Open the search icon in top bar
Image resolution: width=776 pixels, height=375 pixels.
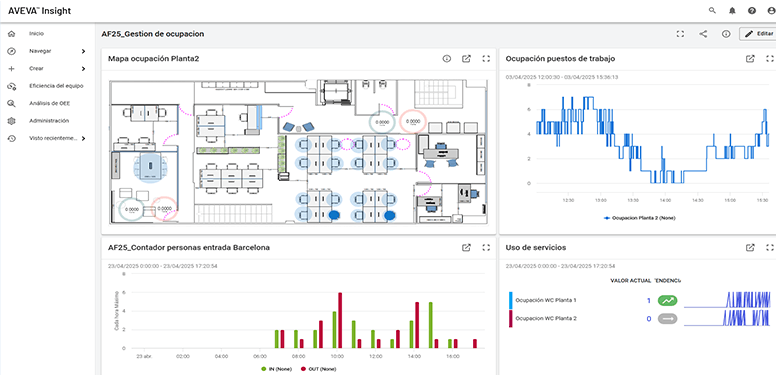[x=712, y=10]
